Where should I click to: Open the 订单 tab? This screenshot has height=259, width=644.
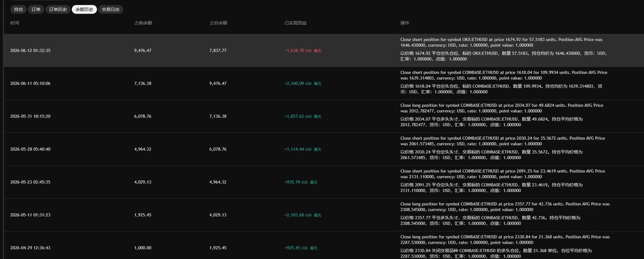point(36,10)
